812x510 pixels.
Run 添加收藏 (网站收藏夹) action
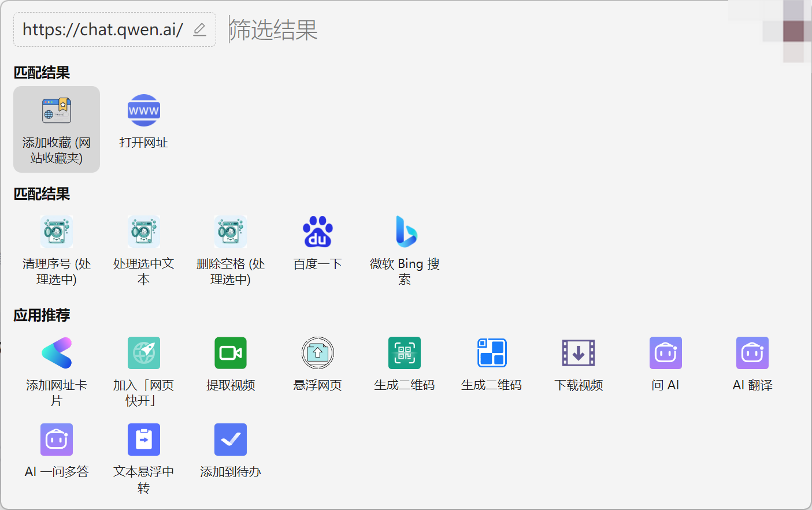tap(57, 129)
